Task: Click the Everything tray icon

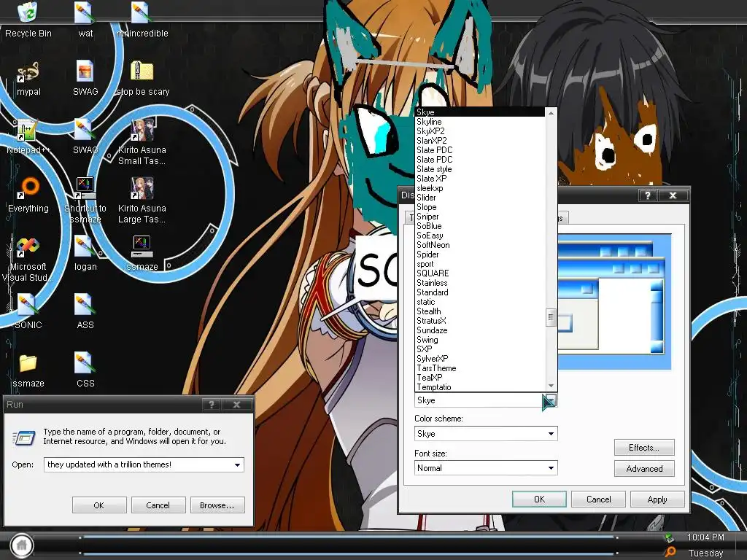Action: (670, 552)
